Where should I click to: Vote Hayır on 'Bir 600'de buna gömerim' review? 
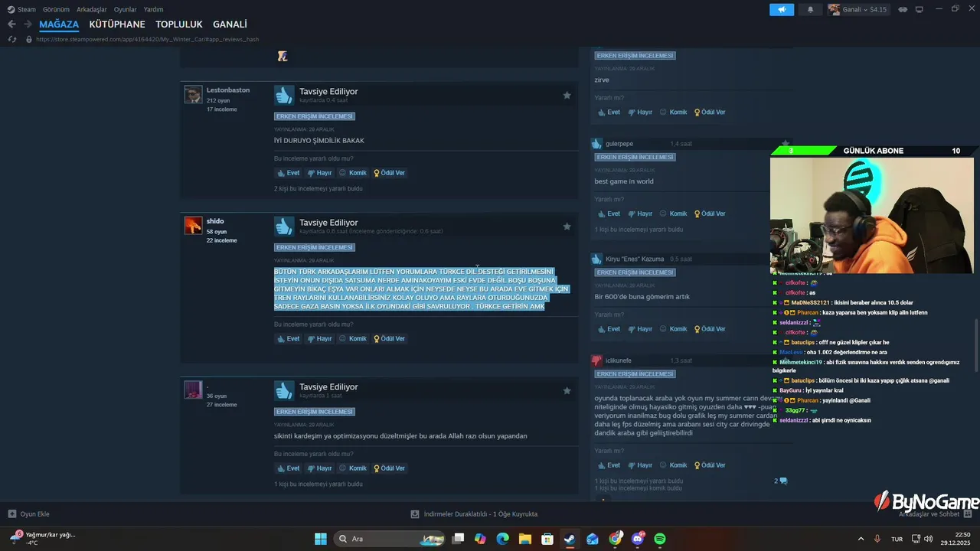640,329
